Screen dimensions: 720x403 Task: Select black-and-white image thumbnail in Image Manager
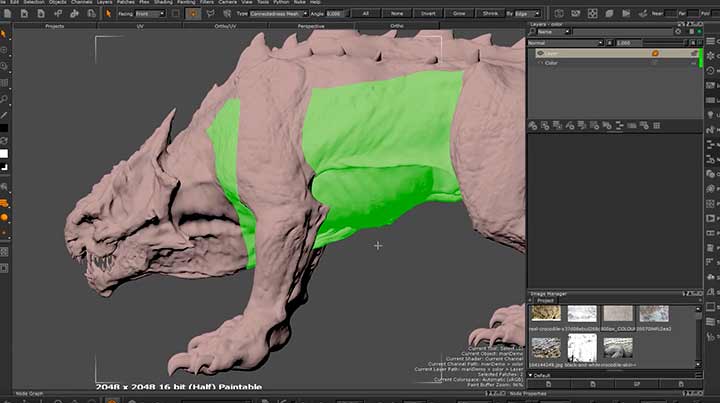[582, 348]
